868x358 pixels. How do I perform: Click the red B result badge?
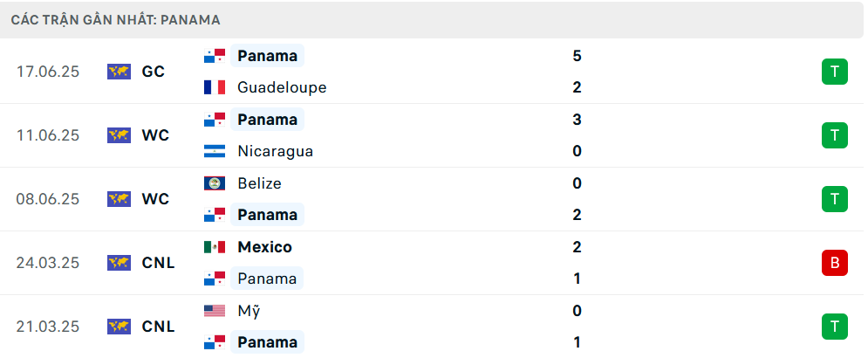(x=835, y=263)
